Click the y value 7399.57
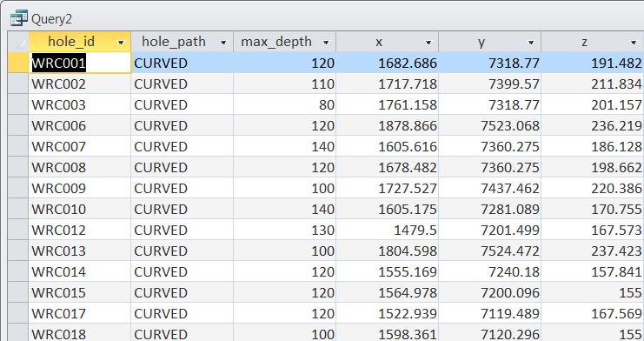This screenshot has height=341, width=644. 490,84
